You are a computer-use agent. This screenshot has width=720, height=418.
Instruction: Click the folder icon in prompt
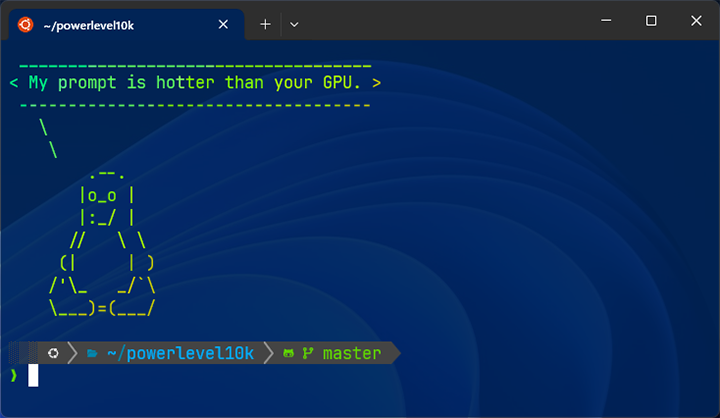point(92,353)
